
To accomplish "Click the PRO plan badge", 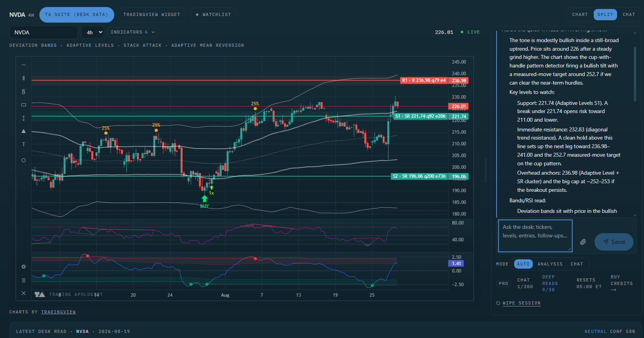I will (504, 283).
